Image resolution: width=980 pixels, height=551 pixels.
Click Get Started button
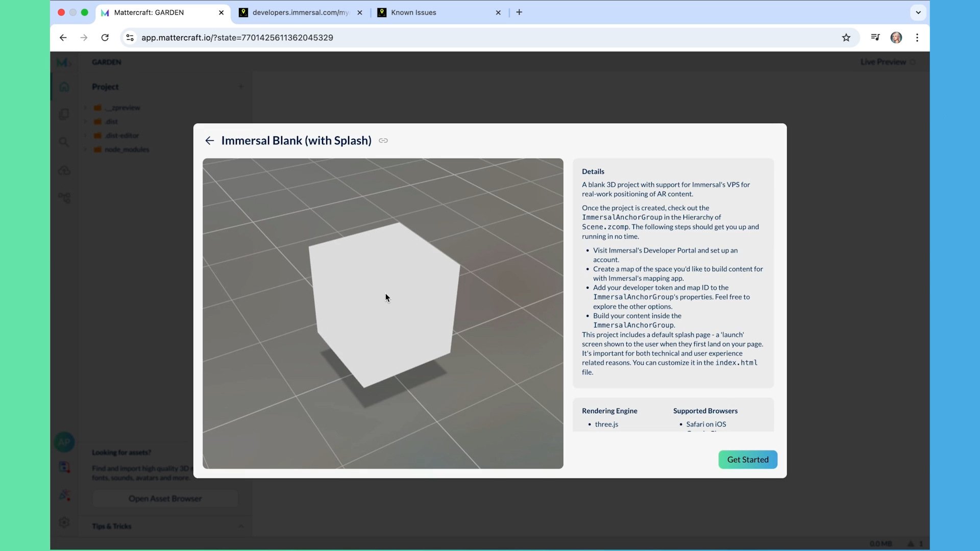[747, 459]
